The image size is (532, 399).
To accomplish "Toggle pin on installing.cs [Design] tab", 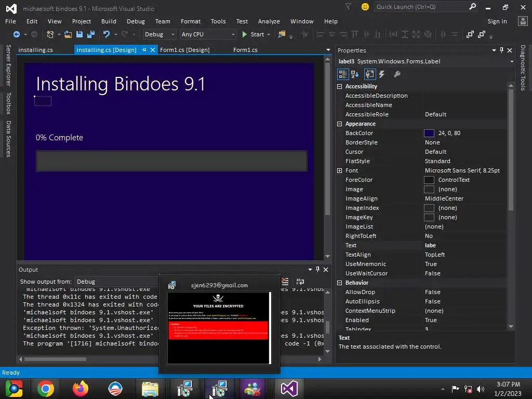I will click(x=144, y=50).
